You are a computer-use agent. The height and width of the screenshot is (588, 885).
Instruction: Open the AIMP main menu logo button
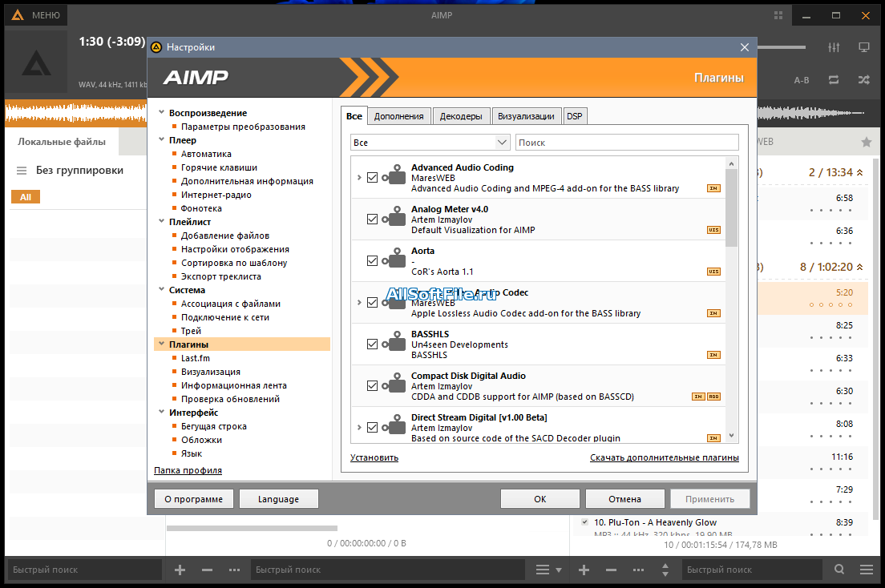[x=18, y=15]
